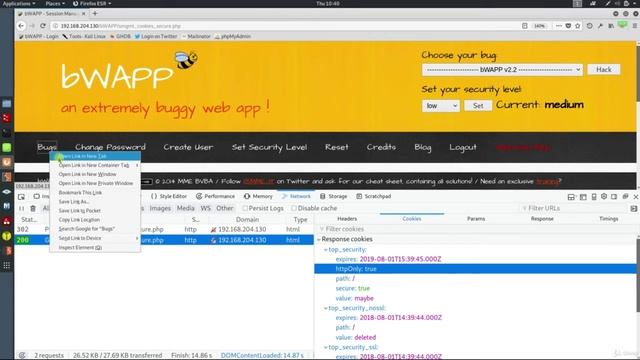Image resolution: width=640 pixels, height=360 pixels.
Task: Enable Persist Logs checkbox
Action: [x=245, y=208]
